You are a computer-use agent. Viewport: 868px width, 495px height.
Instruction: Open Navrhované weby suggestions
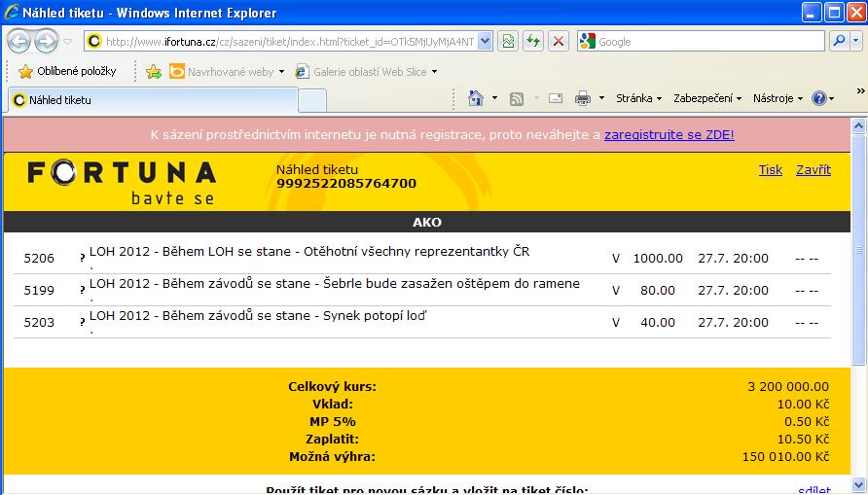pyautogui.click(x=227, y=71)
